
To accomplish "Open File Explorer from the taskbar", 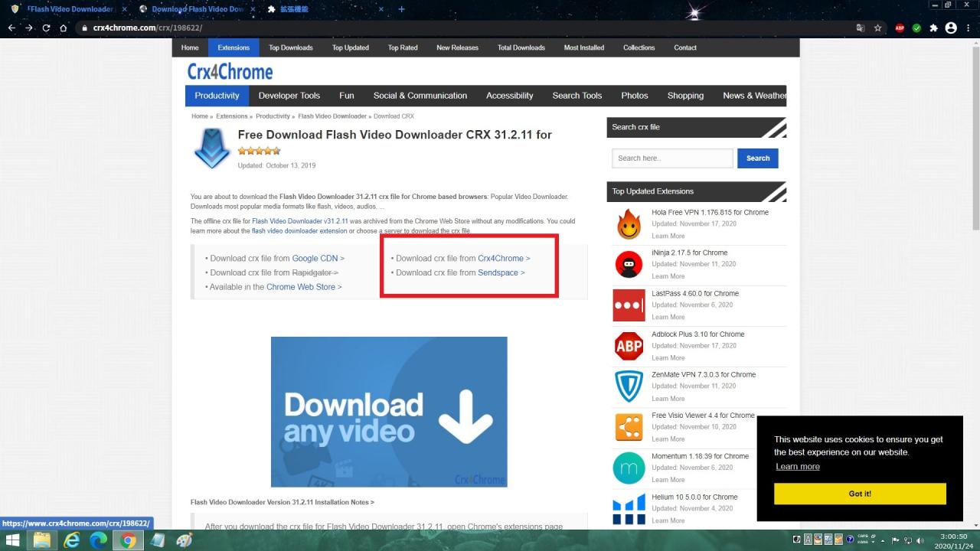I will coord(42,540).
